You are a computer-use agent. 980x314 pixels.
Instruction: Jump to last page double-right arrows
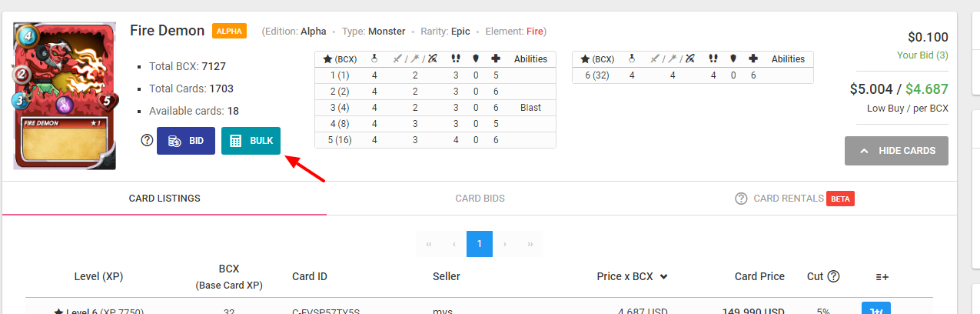tap(530, 244)
